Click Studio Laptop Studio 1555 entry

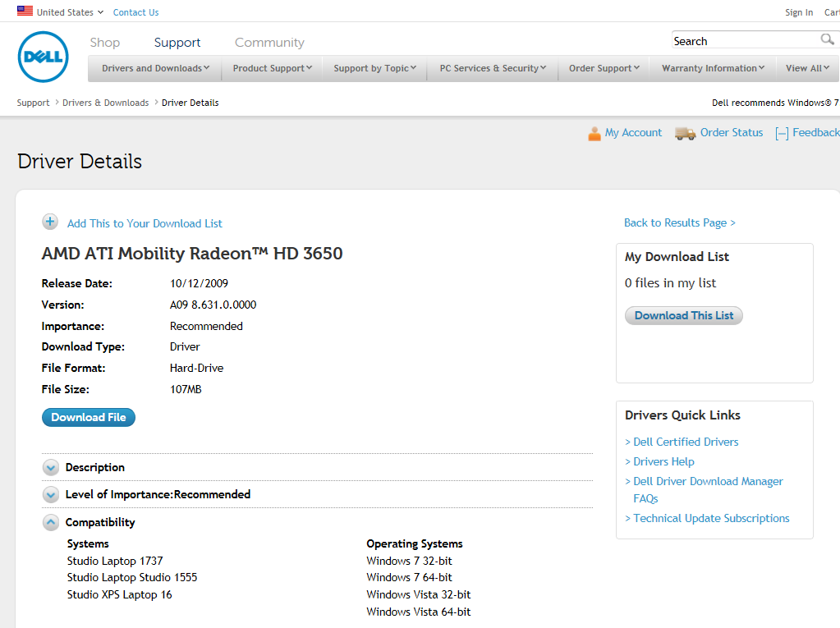point(131,578)
